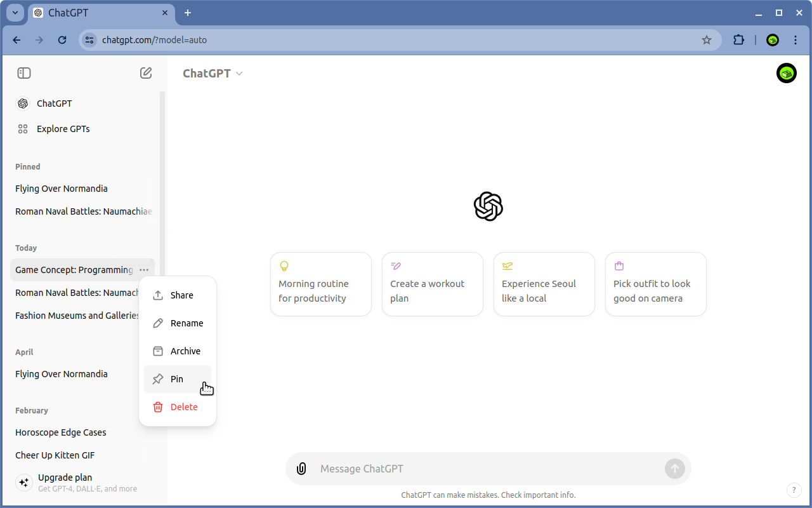
Task: Open the Chrome extensions puzzle icon
Action: (x=738, y=40)
